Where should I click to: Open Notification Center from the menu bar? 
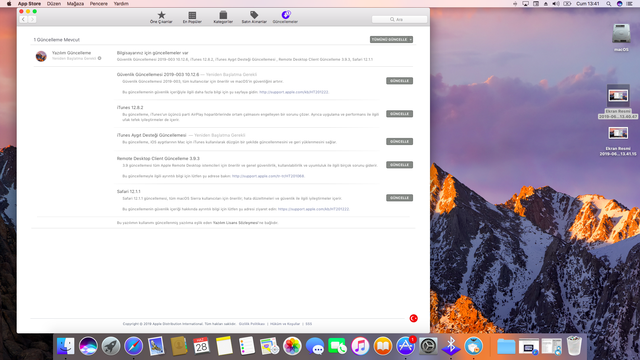(x=630, y=4)
